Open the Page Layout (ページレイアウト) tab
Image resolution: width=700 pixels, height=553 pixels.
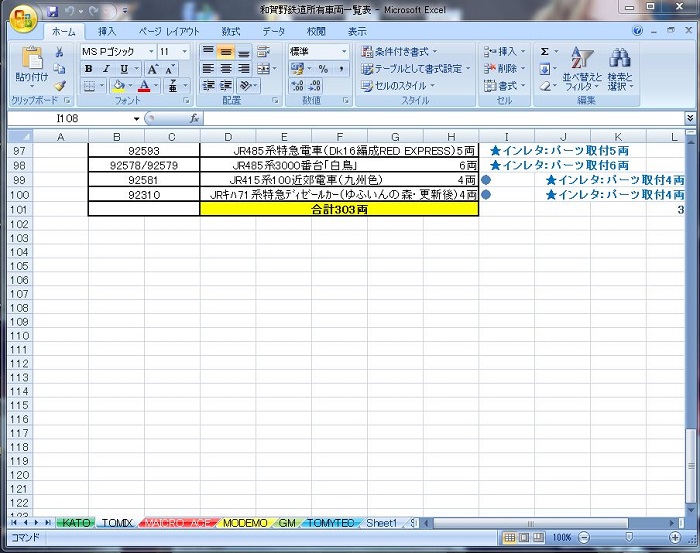[x=169, y=31]
